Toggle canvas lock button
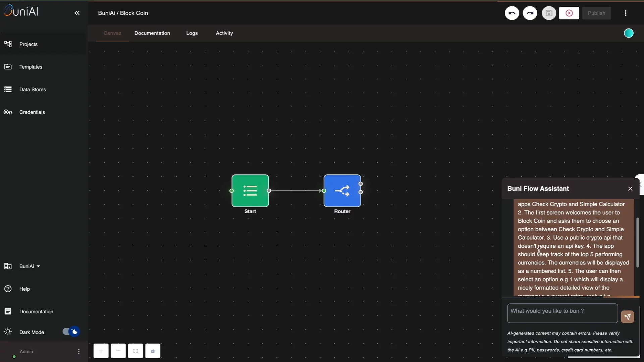The image size is (644, 362). coord(153,351)
